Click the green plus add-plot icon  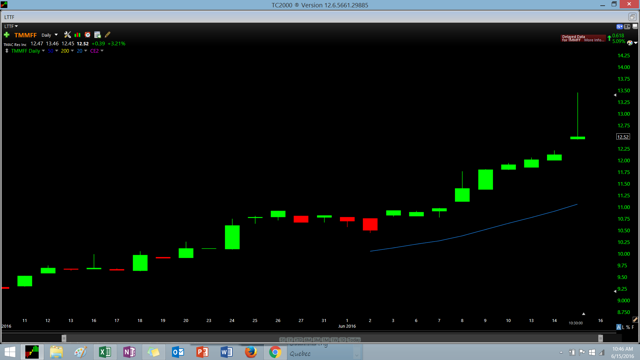pyautogui.click(x=7, y=35)
